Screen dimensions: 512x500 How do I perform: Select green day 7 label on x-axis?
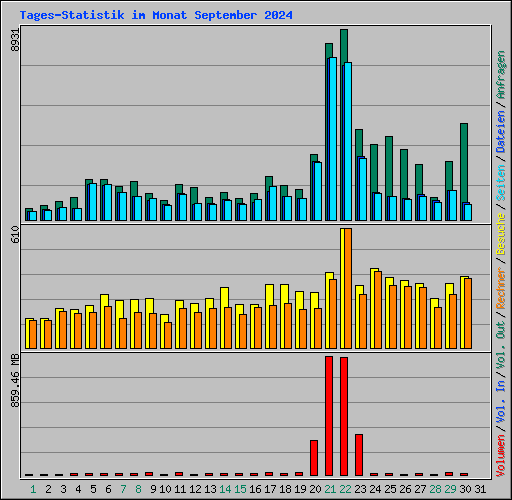123,489
